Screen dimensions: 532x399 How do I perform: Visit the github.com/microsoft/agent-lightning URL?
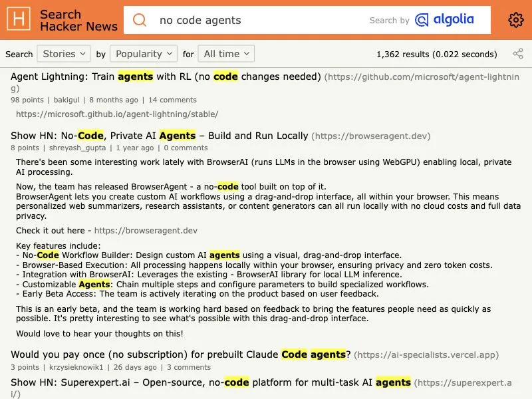click(x=422, y=77)
